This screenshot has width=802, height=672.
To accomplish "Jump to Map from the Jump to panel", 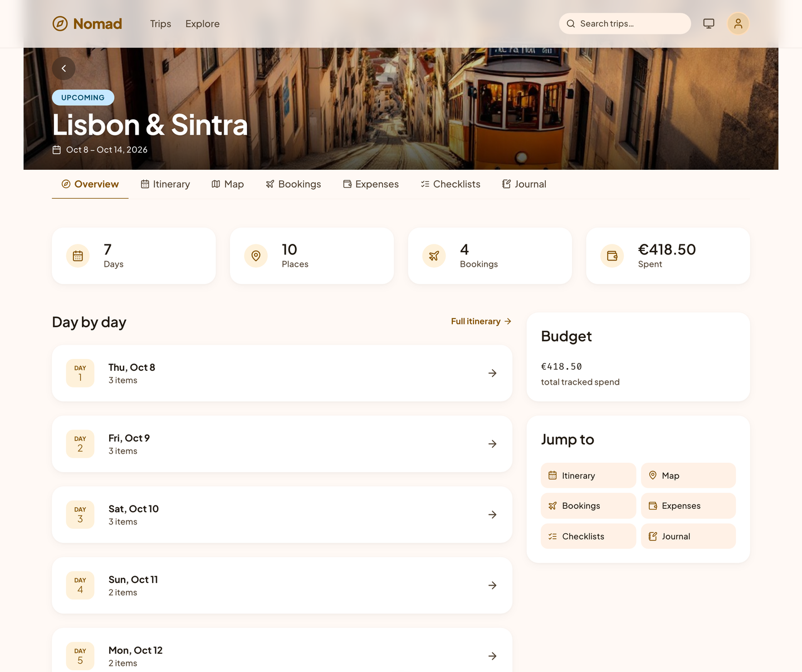I will pos(688,475).
